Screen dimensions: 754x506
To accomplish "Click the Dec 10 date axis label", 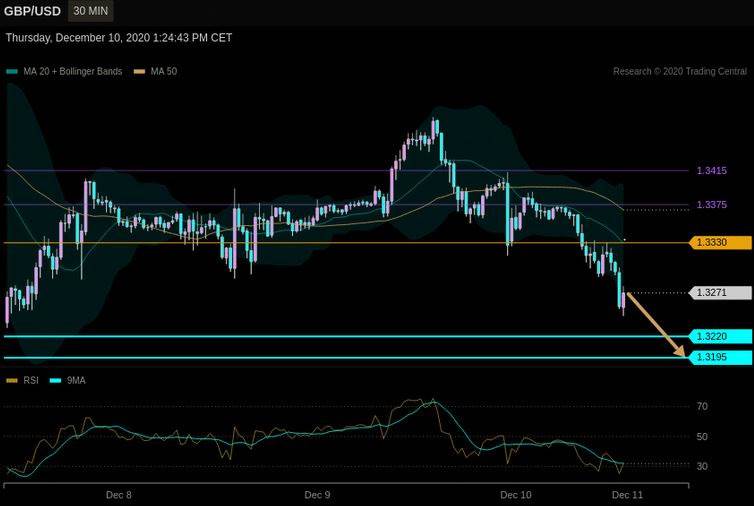I will (516, 495).
